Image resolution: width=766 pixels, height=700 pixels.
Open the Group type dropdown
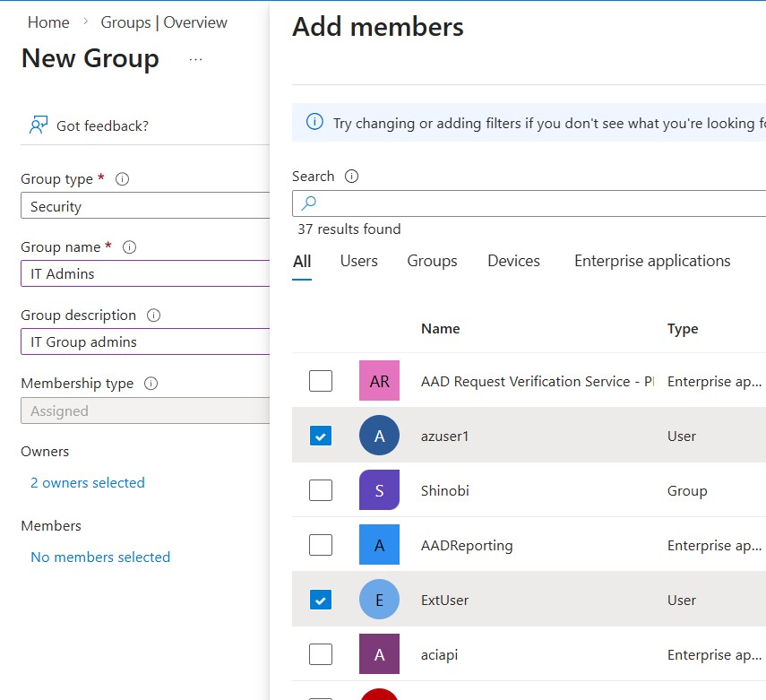tap(145, 206)
